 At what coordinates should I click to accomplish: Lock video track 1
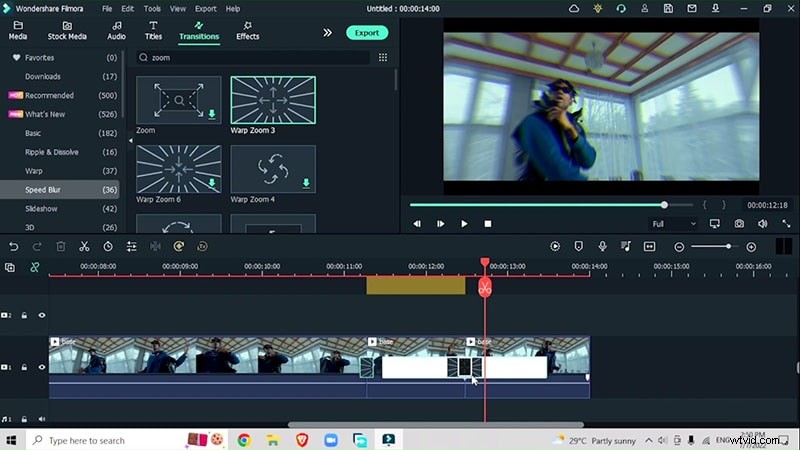[24, 367]
